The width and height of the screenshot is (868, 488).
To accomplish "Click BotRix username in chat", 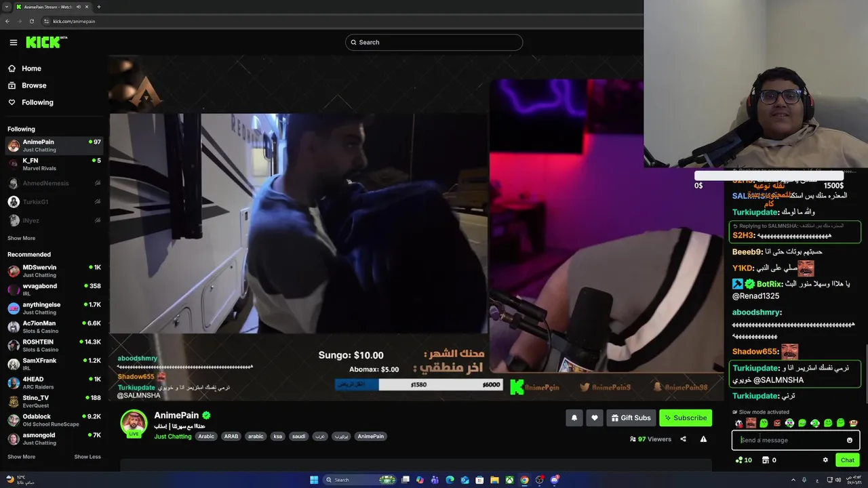I will (770, 284).
